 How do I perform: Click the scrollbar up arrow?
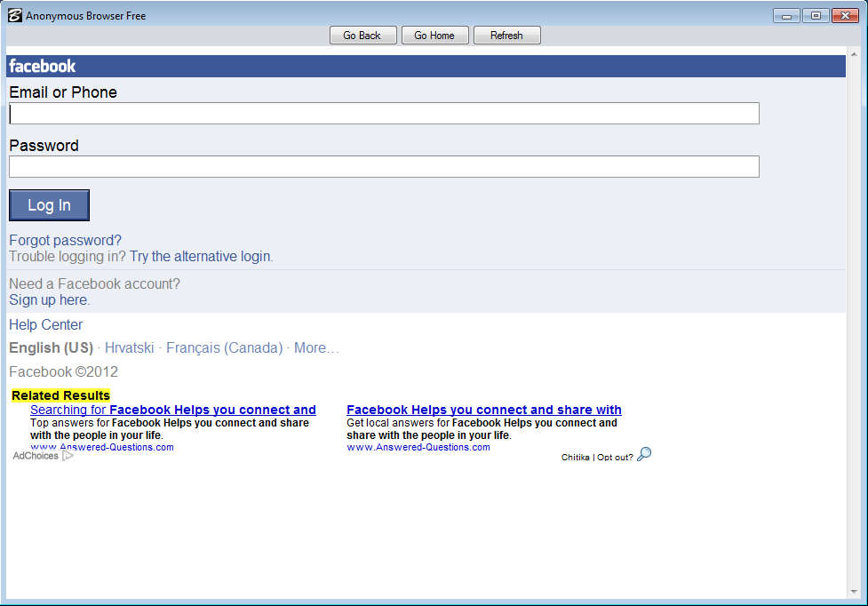(854, 54)
